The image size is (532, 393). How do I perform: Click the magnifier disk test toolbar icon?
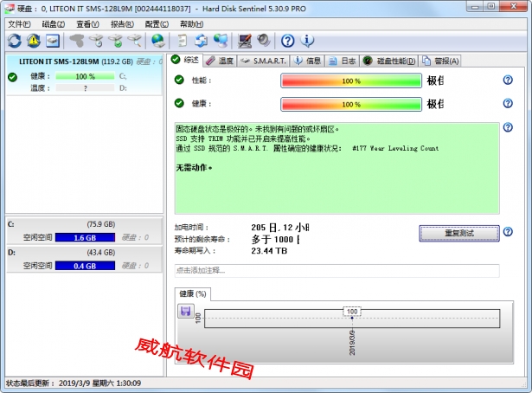coord(135,41)
